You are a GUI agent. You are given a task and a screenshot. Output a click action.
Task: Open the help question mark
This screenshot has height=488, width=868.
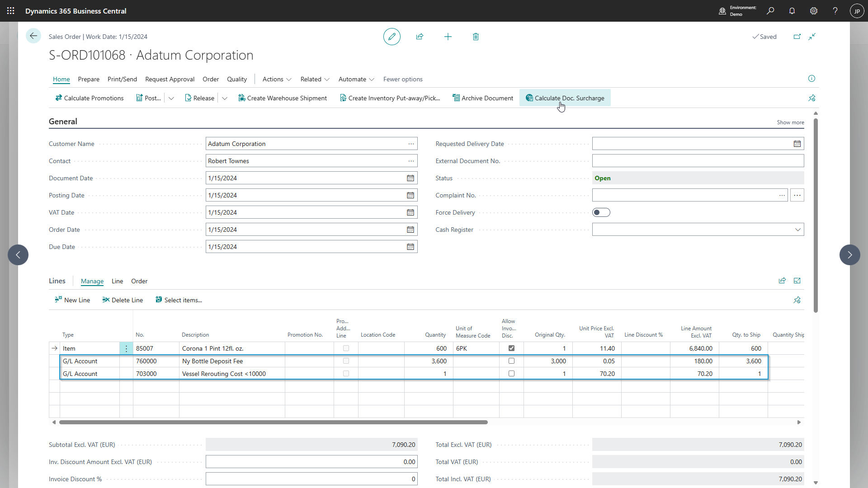pos(835,11)
